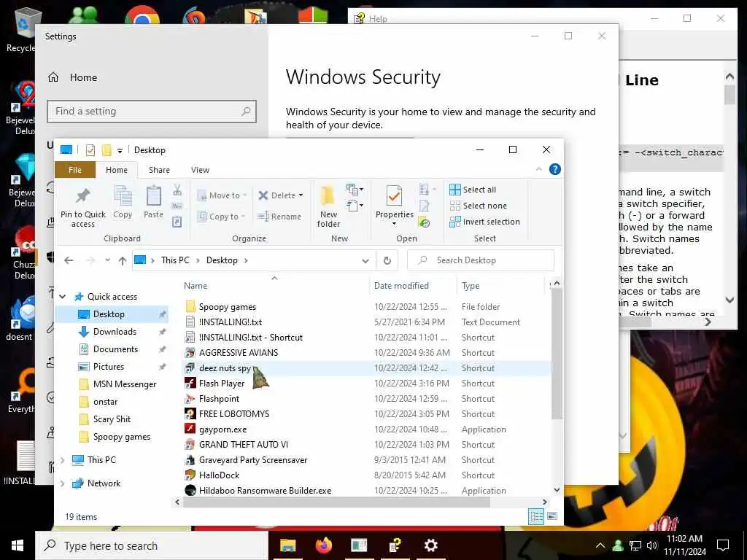
Task: Collapse the ribbon with the chevron
Action: 539,169
